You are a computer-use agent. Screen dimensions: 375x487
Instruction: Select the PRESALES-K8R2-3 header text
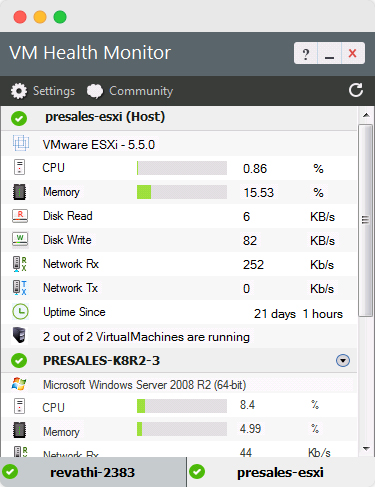(x=101, y=361)
